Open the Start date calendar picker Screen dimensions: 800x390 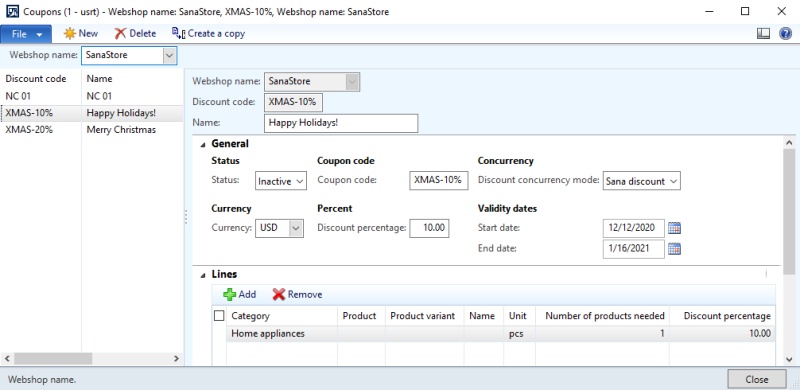click(674, 228)
